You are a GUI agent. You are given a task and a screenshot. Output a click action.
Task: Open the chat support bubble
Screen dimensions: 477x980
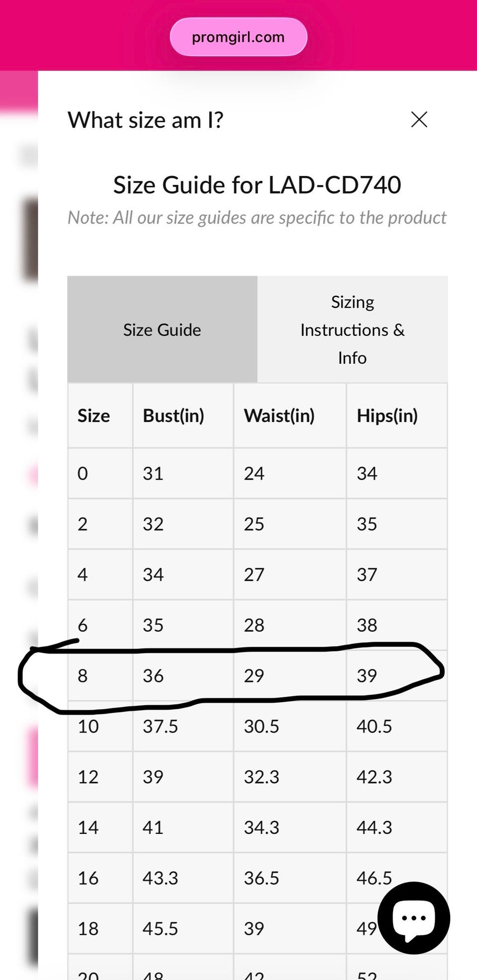413,917
